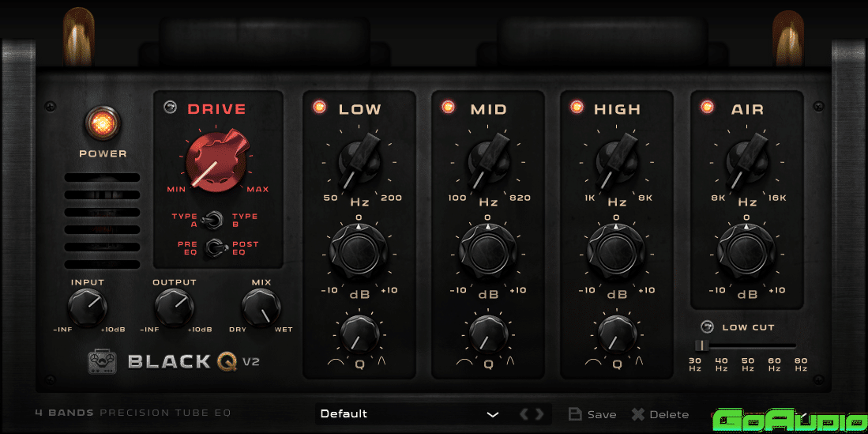
Task: Click the MAX label of Drive
Action: coord(257,190)
